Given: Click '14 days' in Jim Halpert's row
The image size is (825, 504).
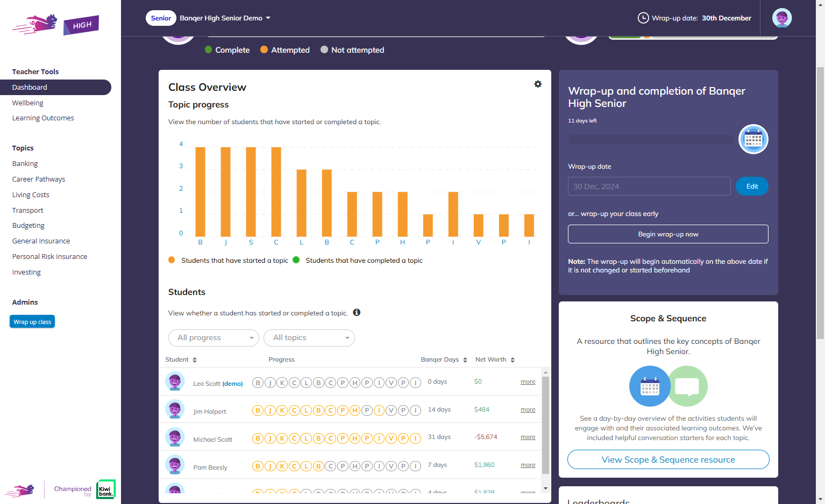Looking at the screenshot, I should pyautogui.click(x=439, y=409).
